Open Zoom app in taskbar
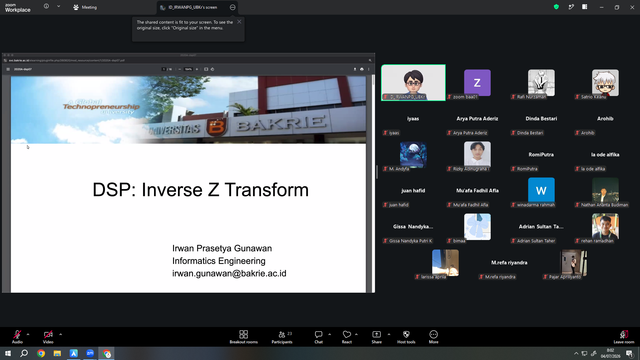Image resolution: width=640 pixels, height=360 pixels. tap(90, 353)
